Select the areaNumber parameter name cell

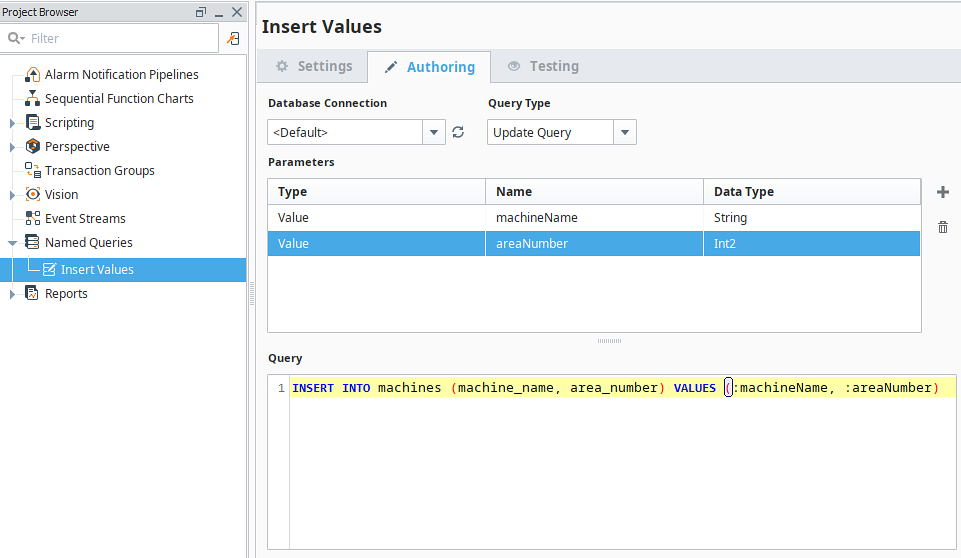point(594,243)
